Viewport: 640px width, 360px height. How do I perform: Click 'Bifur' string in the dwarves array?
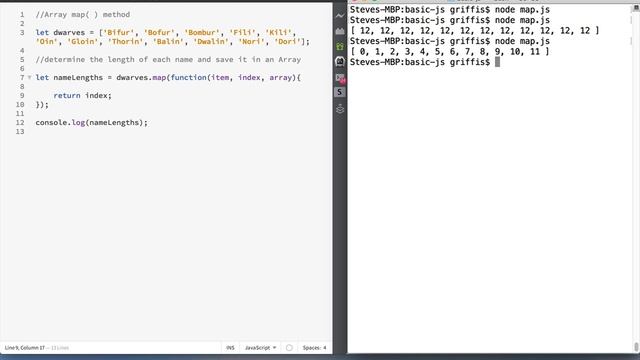click(x=118, y=33)
